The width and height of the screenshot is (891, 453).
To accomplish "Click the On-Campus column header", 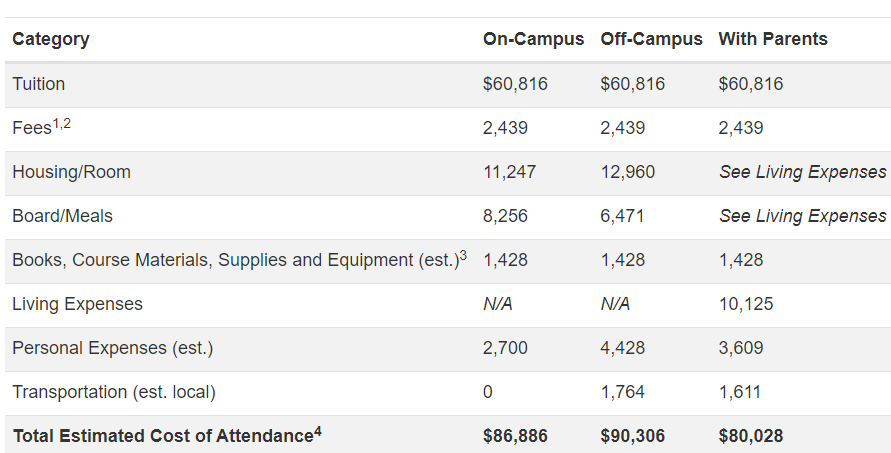I will tap(533, 39).
